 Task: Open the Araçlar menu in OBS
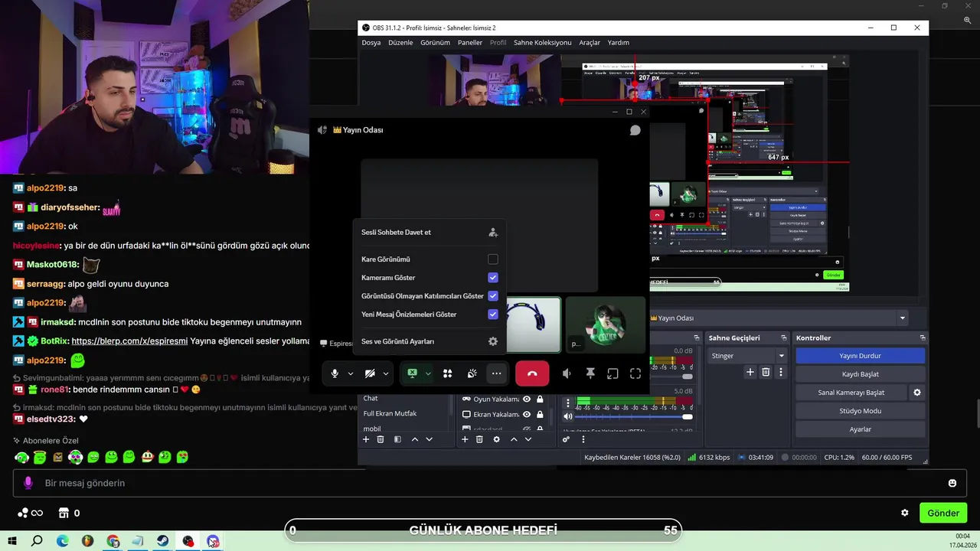point(590,43)
